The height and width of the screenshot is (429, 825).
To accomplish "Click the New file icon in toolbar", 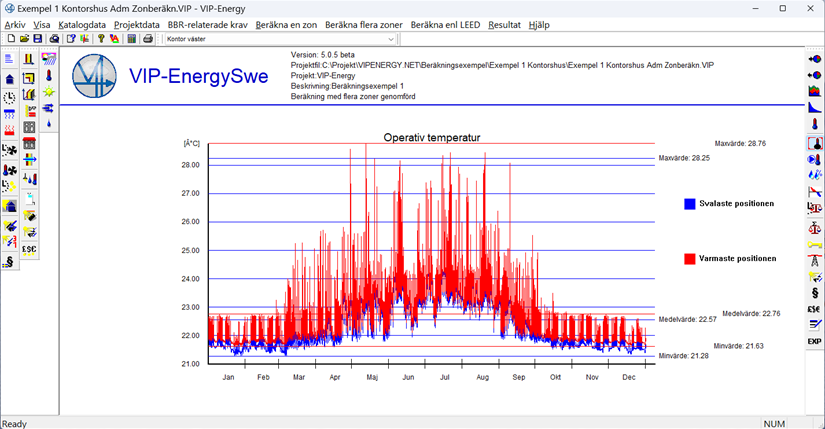I will click(x=10, y=39).
